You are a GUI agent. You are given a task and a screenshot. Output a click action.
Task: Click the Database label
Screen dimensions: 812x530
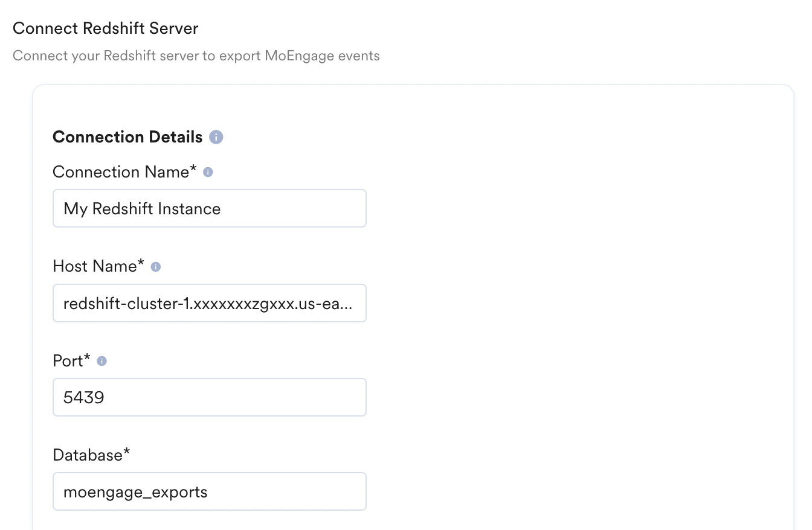[91, 455]
